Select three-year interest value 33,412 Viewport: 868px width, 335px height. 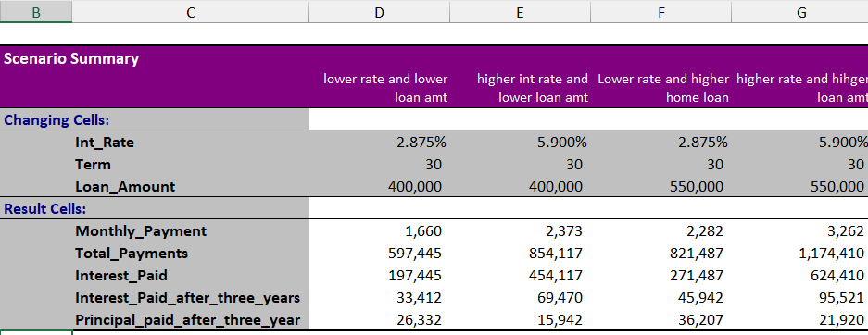click(x=420, y=297)
